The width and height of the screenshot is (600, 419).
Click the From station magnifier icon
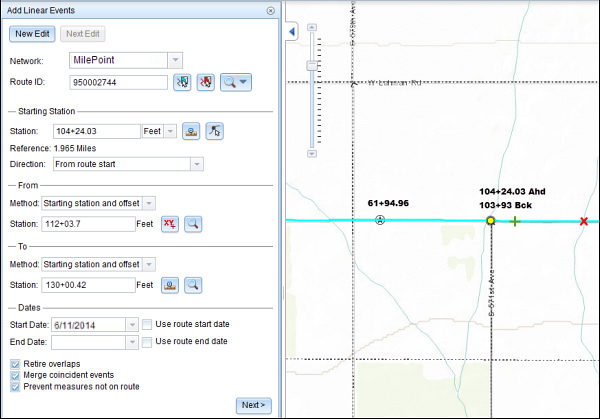coord(193,224)
